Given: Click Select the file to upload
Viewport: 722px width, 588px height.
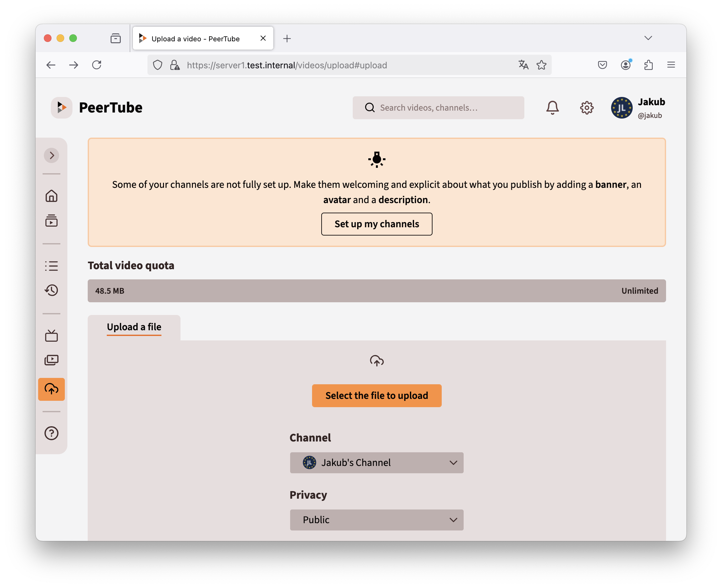Looking at the screenshot, I should coord(377,396).
